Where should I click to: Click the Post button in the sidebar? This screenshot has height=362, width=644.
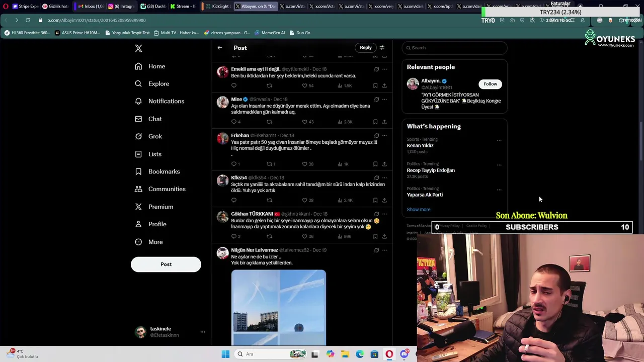pos(166,264)
